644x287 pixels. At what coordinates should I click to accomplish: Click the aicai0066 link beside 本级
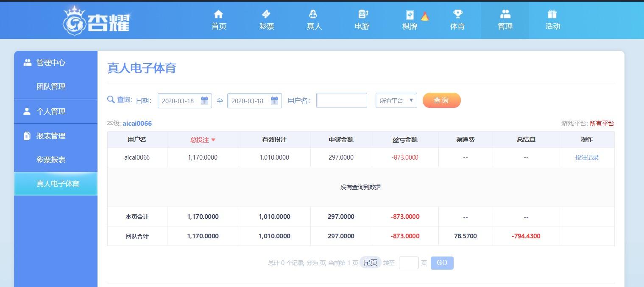(x=137, y=124)
